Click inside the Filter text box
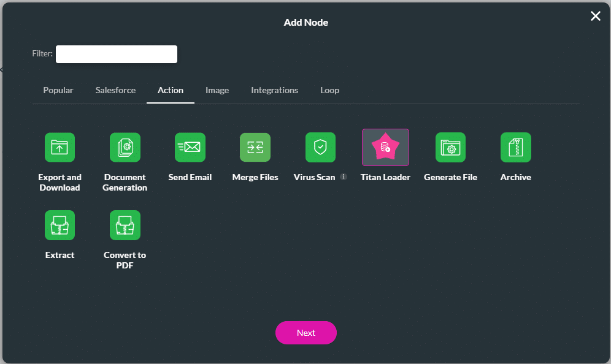 pyautogui.click(x=116, y=54)
